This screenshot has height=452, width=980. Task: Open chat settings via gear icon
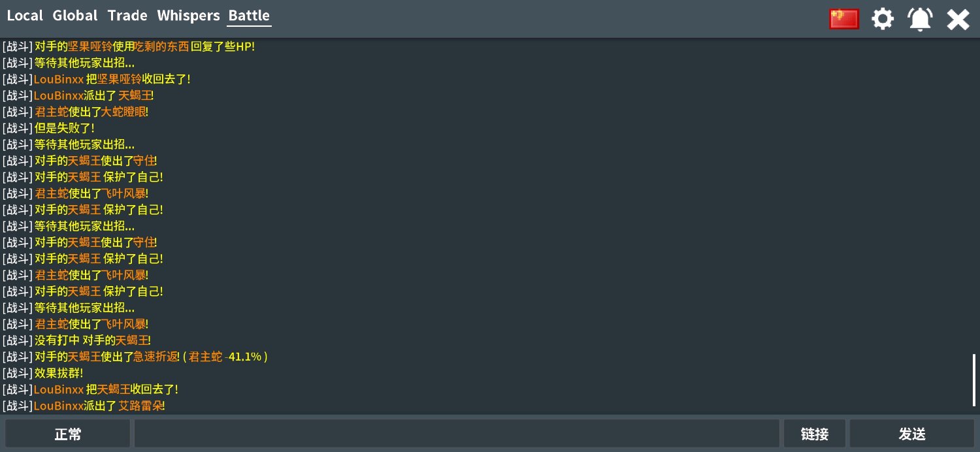point(883,19)
